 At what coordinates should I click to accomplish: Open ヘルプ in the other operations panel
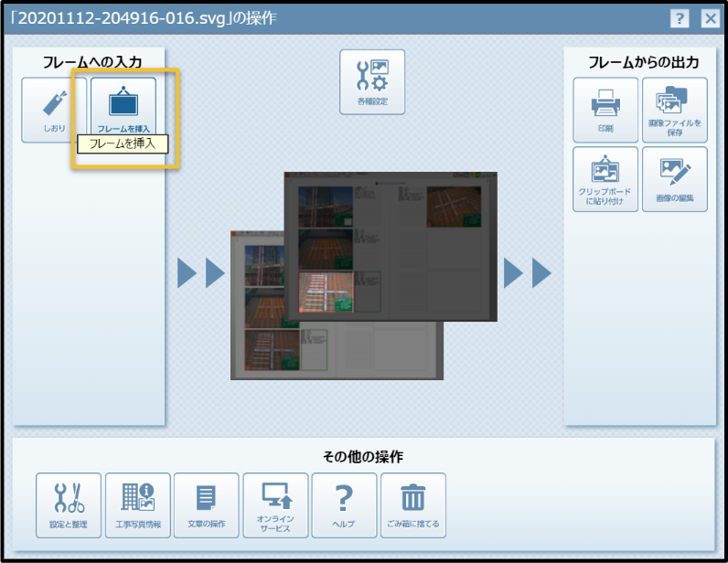[x=344, y=505]
